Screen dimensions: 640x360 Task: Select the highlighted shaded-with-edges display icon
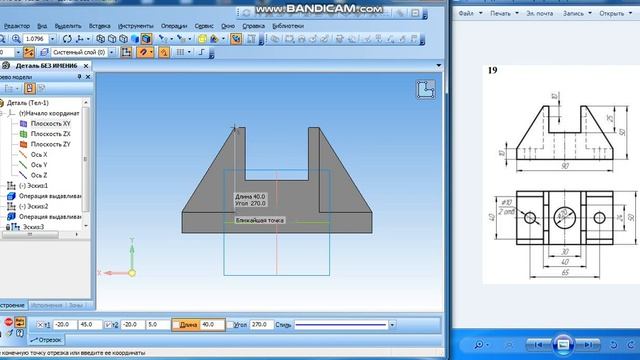coord(146,39)
